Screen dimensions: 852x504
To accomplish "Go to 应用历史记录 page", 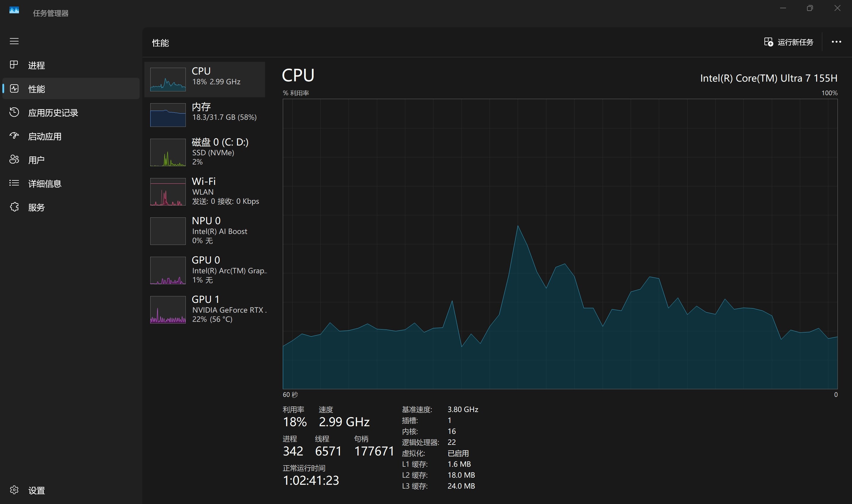I will coord(53,113).
